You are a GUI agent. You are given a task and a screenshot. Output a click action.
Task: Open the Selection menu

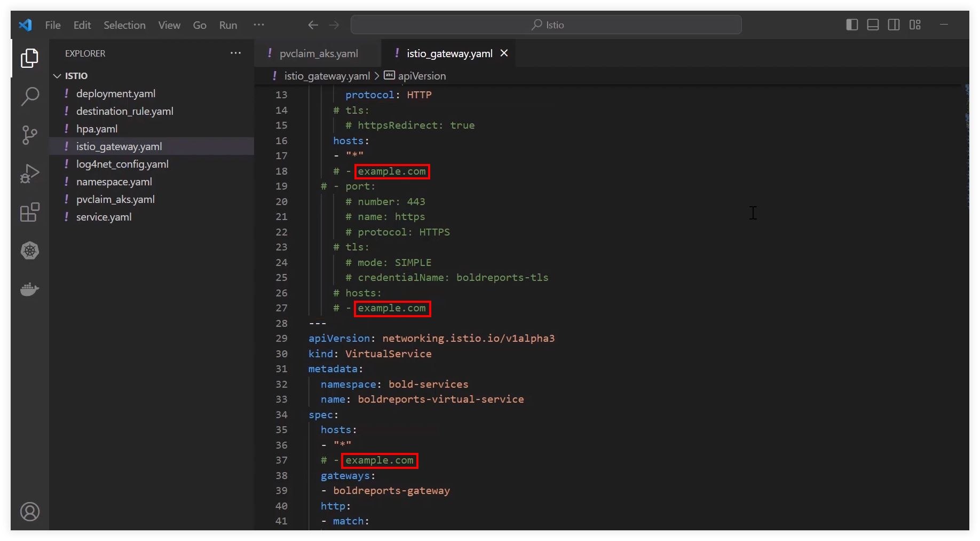point(124,25)
